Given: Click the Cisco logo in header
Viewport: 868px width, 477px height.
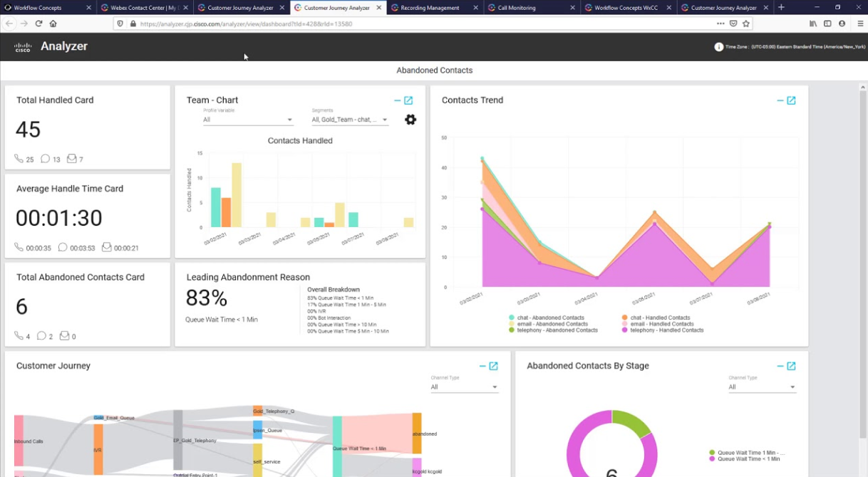Looking at the screenshot, I should 23,47.
